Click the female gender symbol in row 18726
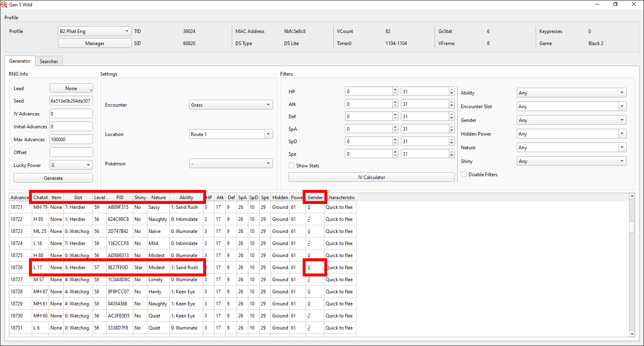This screenshot has width=644, height=346. point(309,268)
